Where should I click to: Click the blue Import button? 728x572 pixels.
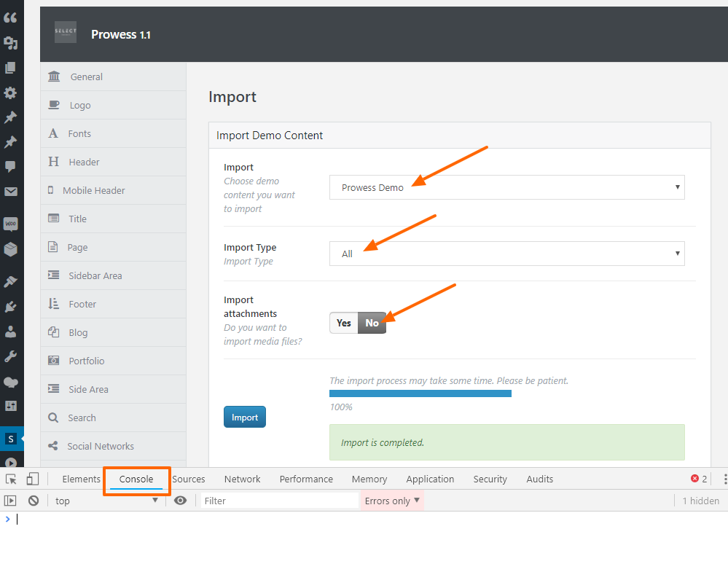[245, 417]
